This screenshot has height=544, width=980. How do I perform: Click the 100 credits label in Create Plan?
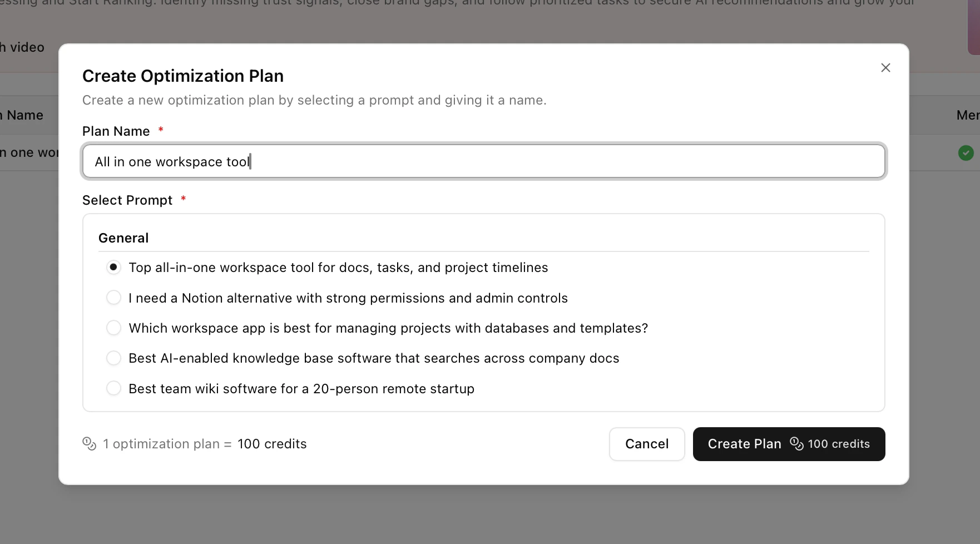click(x=839, y=444)
